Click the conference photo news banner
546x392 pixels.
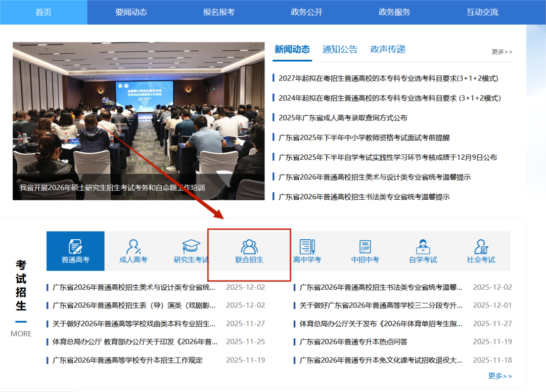139,121
